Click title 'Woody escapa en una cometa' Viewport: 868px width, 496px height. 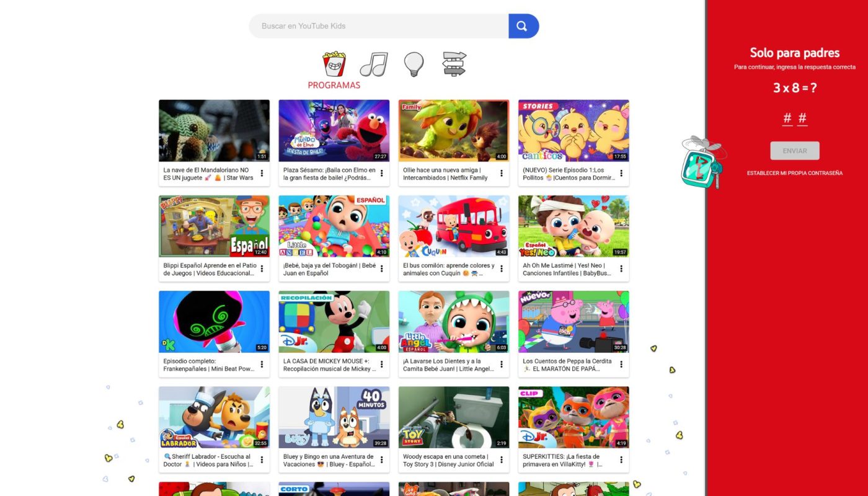pos(448,460)
